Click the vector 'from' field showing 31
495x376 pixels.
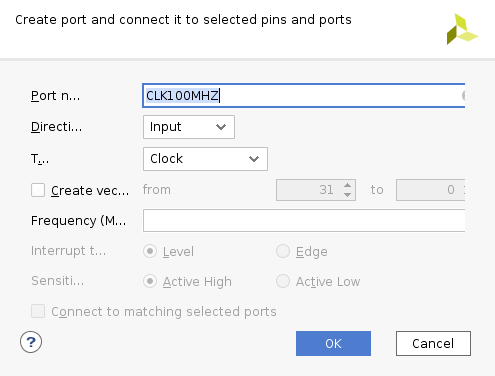coord(316,190)
